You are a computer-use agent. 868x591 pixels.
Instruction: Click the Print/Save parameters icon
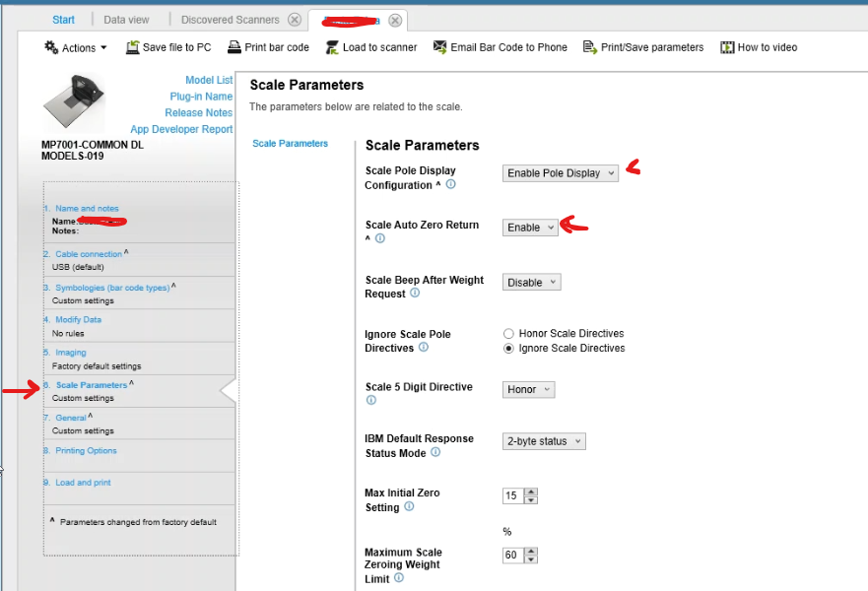[590, 47]
